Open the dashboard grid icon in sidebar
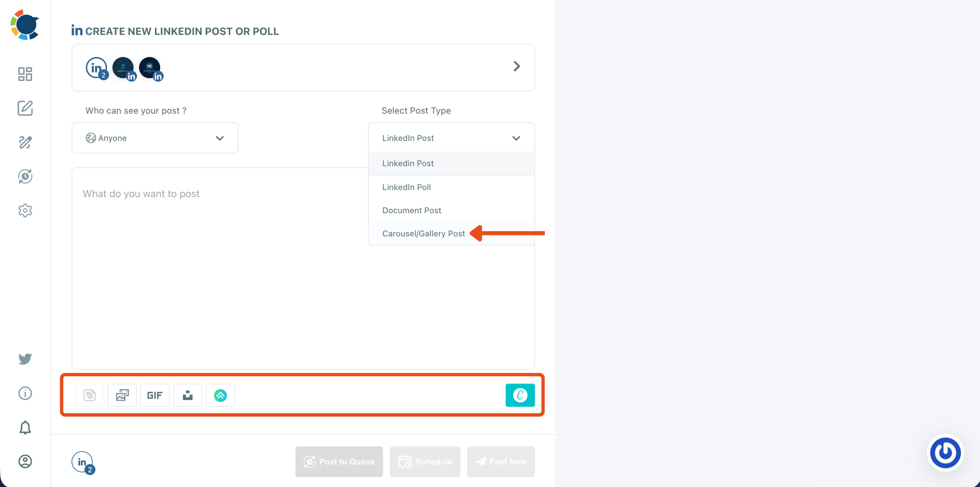 [x=25, y=74]
